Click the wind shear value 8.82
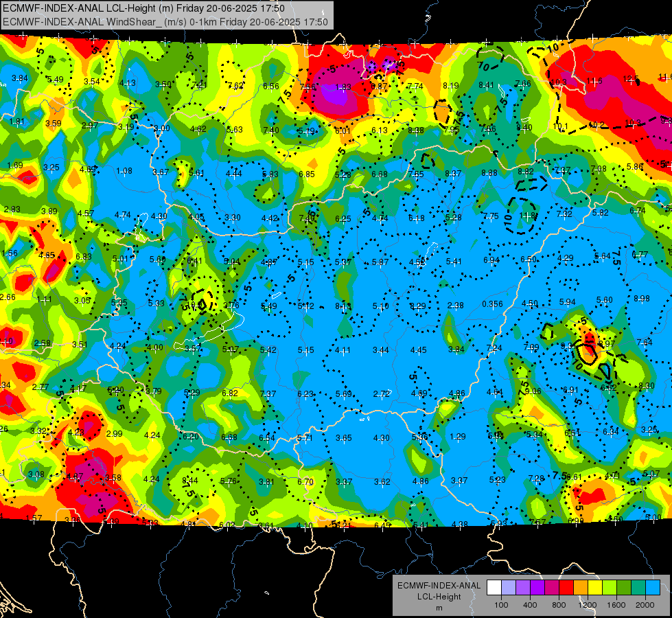 pyautogui.click(x=525, y=172)
